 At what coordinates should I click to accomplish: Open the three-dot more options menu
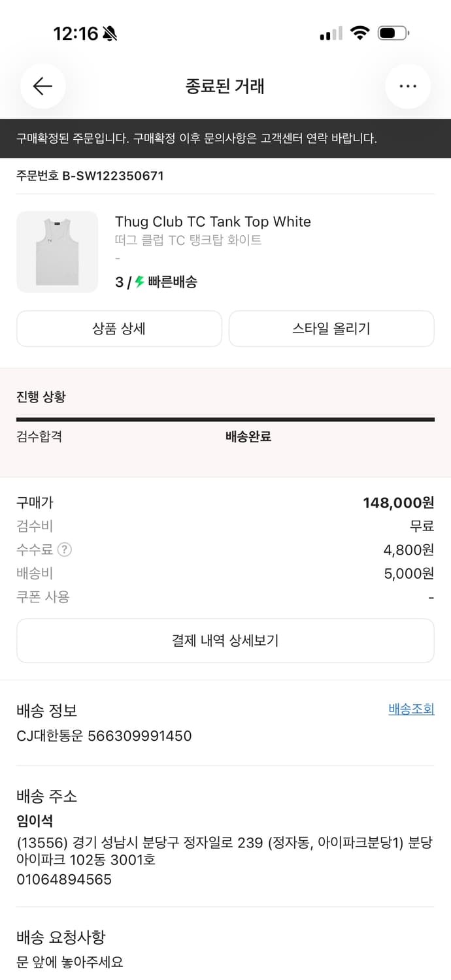point(408,86)
